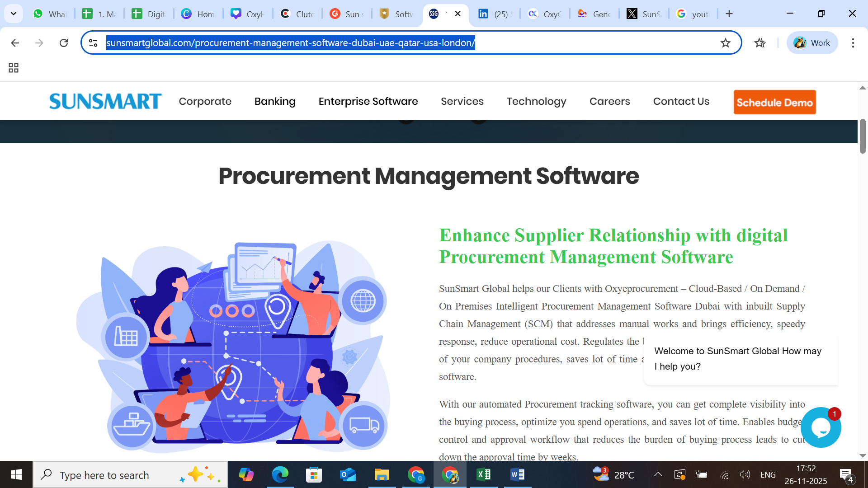Switch to the Clutch tab
The height and width of the screenshot is (488, 868).
click(297, 14)
